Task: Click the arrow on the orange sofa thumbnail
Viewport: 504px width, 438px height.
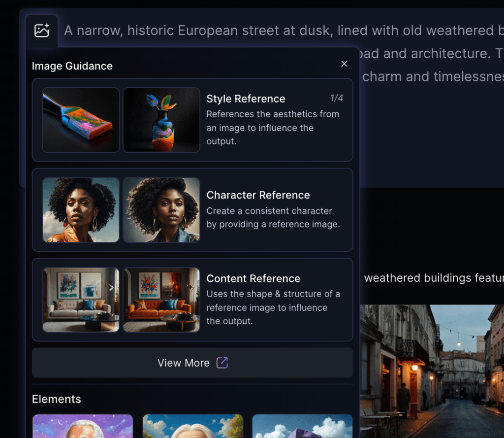Action: tap(191, 287)
